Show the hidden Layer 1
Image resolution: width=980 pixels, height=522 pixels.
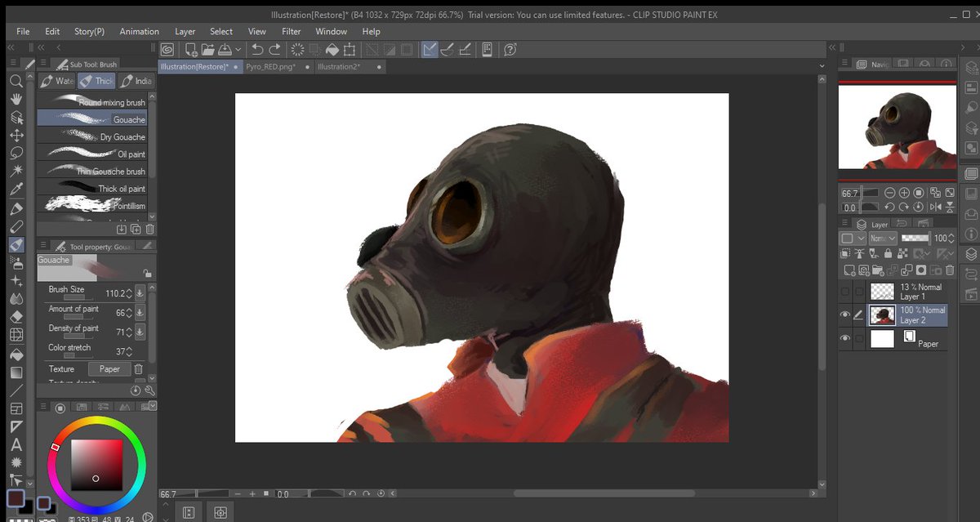click(846, 292)
